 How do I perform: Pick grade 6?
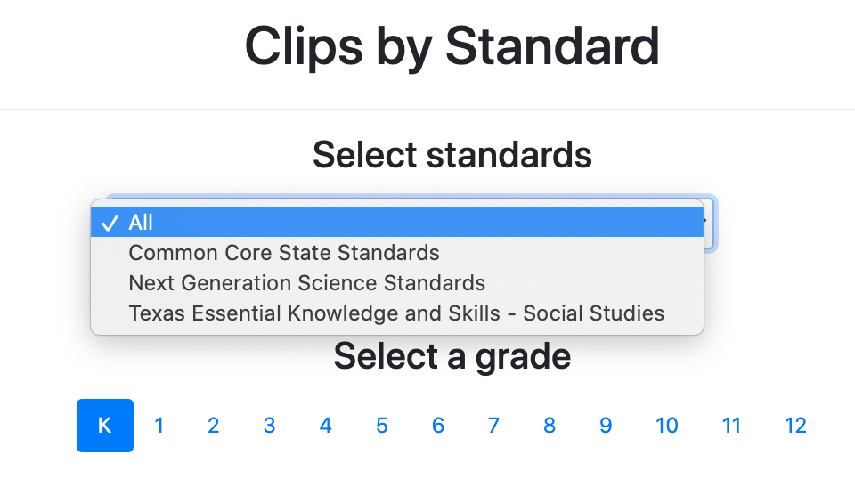click(x=437, y=426)
